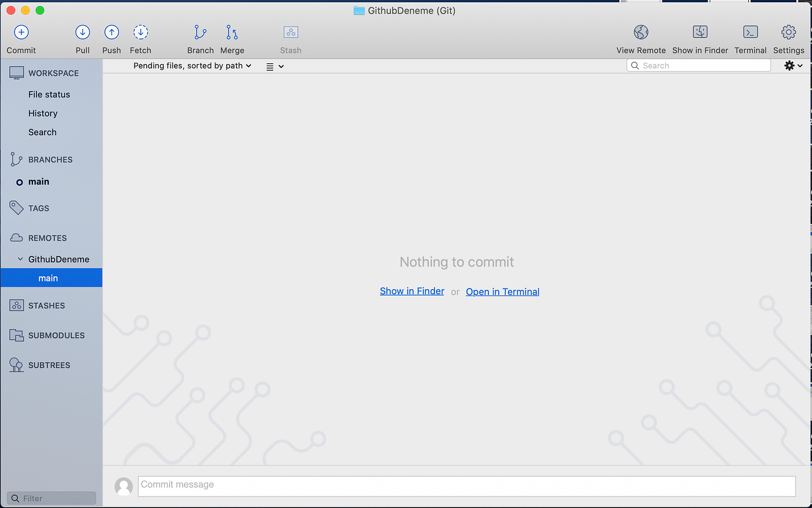Fetch from remote via the Fetch icon
Viewport: 812px width, 508px height.
140,33
